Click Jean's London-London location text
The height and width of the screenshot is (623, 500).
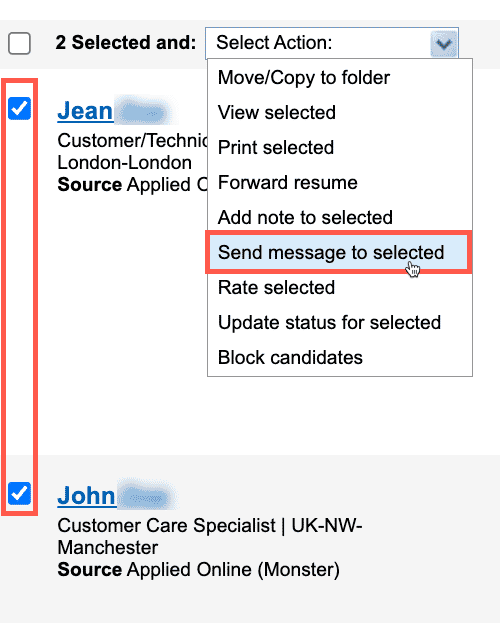[x=125, y=163]
